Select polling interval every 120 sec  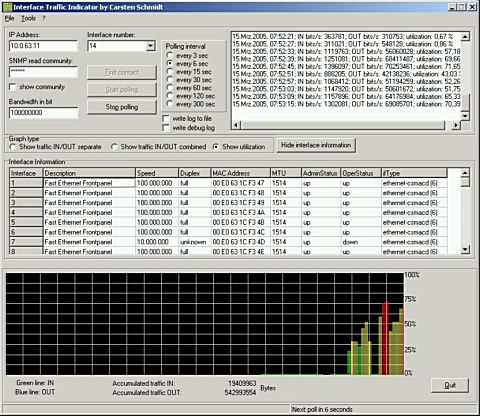pos(170,96)
